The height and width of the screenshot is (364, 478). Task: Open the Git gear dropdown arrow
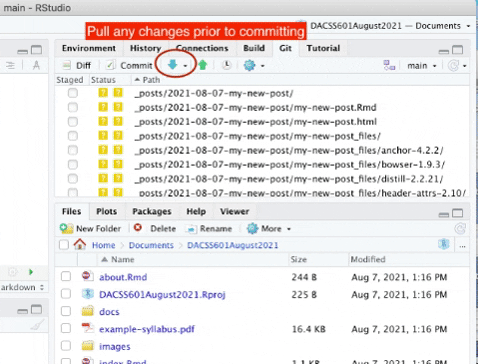pos(263,66)
